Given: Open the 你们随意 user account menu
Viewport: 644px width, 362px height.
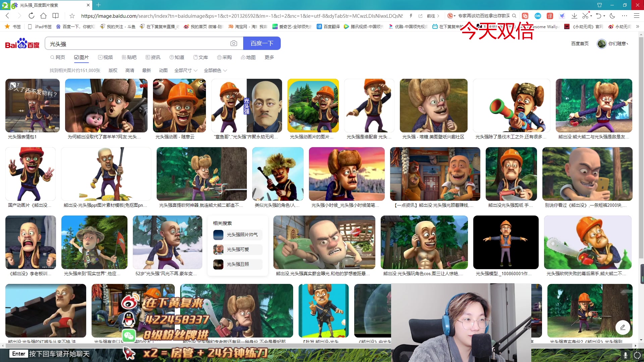Looking at the screenshot, I should (x=612, y=44).
